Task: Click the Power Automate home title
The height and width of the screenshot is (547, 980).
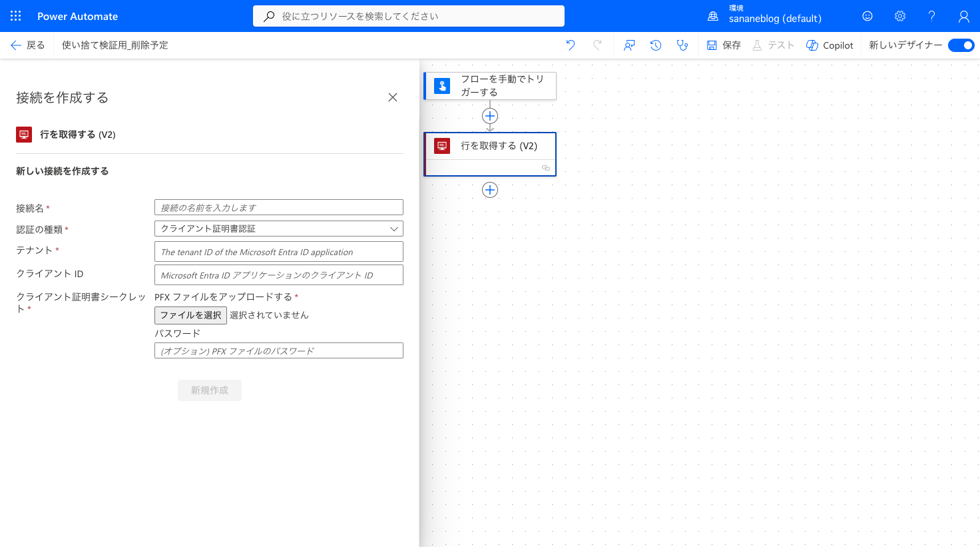Action: click(77, 16)
